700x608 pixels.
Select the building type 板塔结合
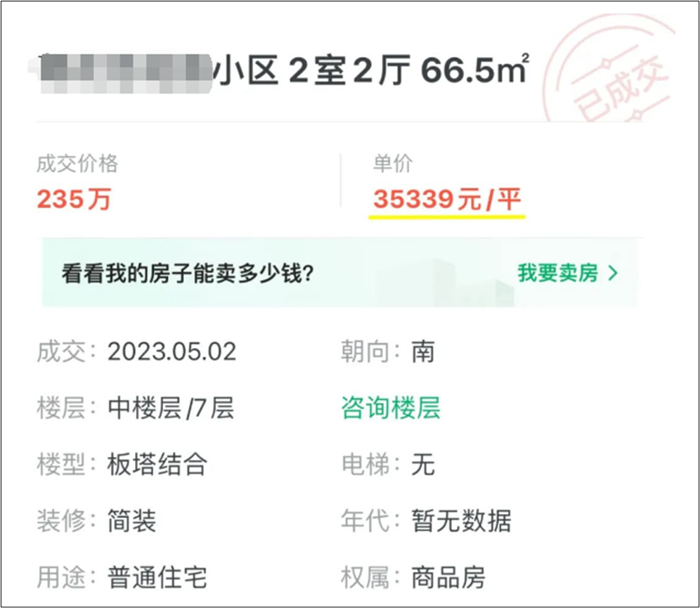tap(157, 464)
